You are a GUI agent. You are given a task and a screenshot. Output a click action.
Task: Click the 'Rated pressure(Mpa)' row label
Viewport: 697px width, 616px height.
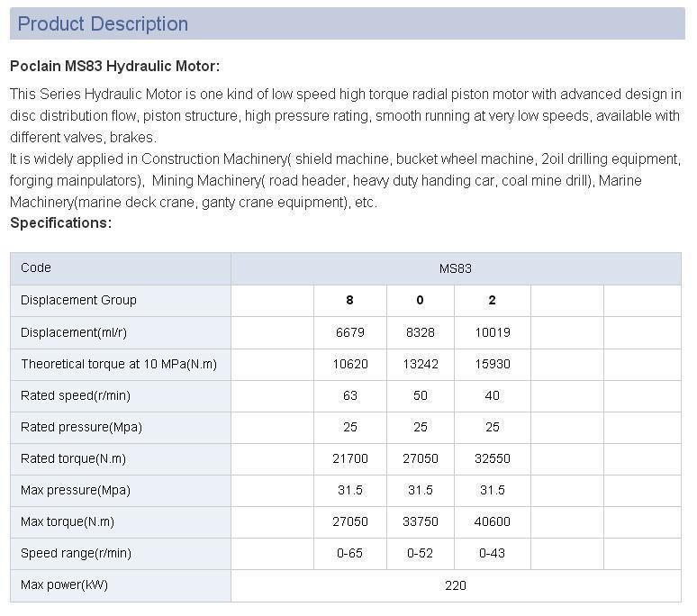coord(81,427)
